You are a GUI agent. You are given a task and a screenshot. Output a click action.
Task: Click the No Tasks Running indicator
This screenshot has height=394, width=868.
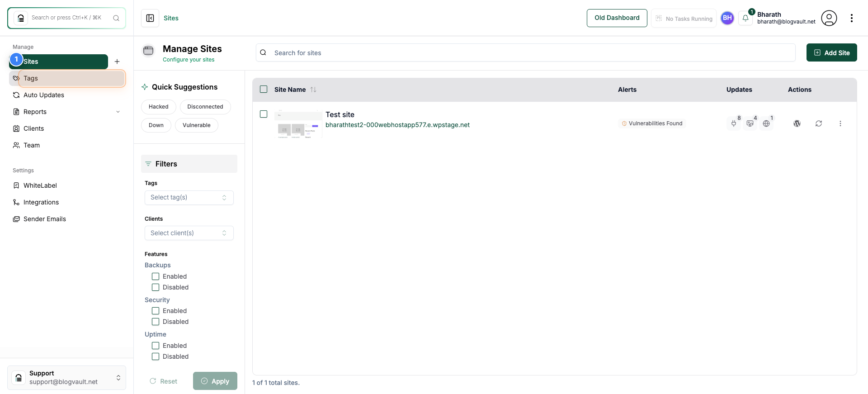coord(684,19)
